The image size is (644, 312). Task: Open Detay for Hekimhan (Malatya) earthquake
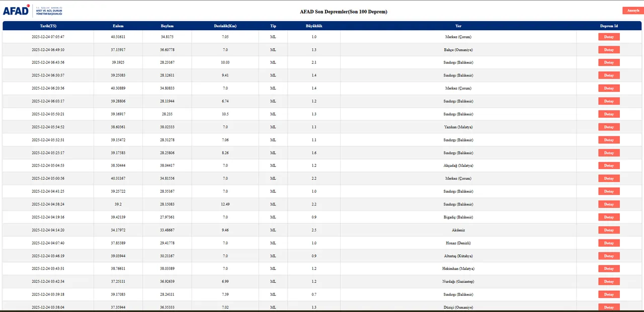[x=609, y=269]
